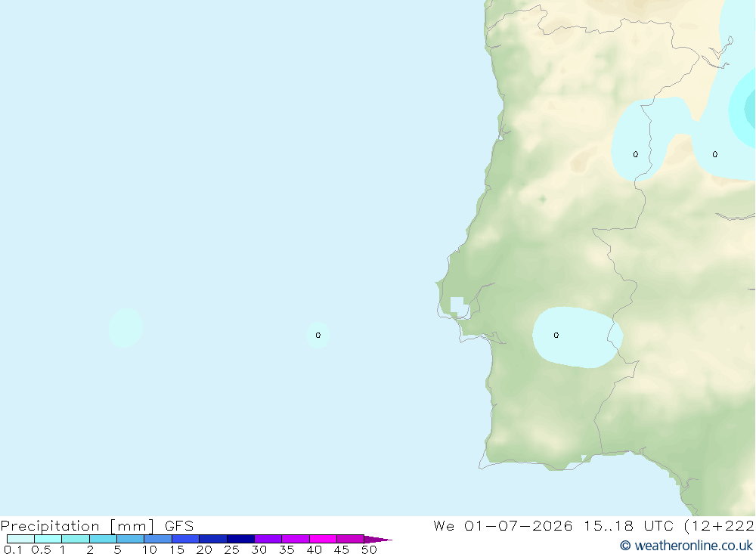Pick the legend swatch between 2 and 5
756x554 pixels.
[103, 539]
